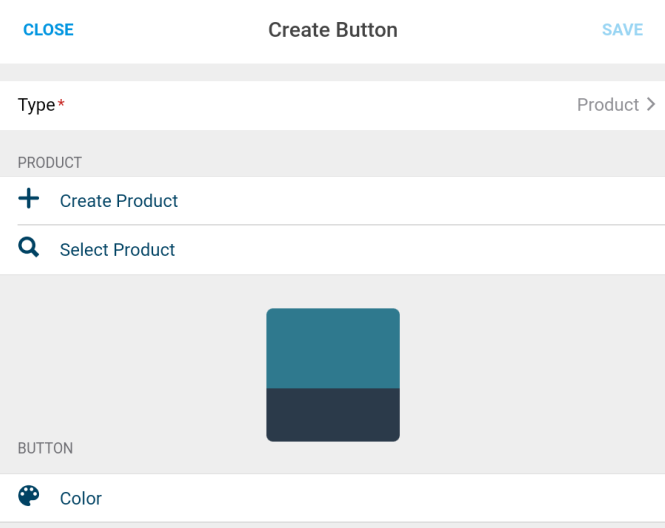This screenshot has width=665, height=528.
Task: Click the BUTTON section header
Action: pyautogui.click(x=45, y=448)
